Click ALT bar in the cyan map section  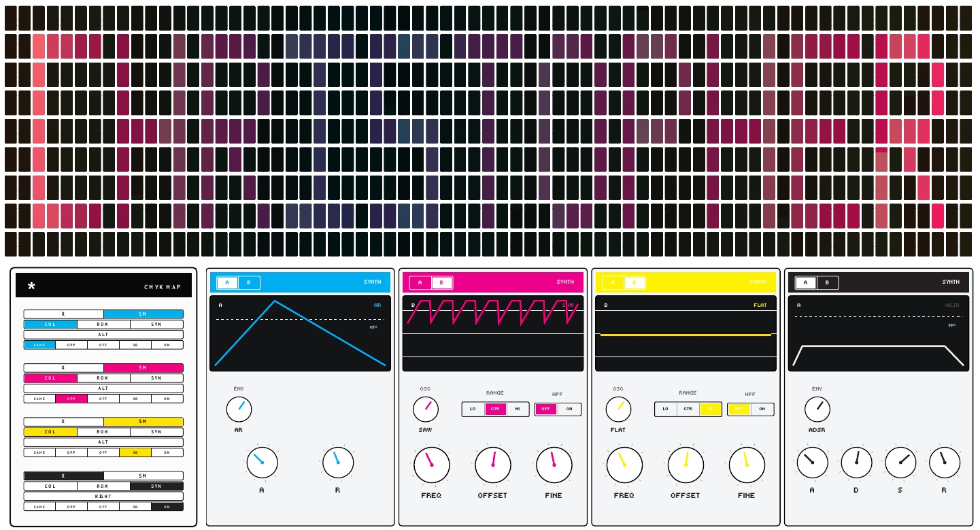pos(103,335)
